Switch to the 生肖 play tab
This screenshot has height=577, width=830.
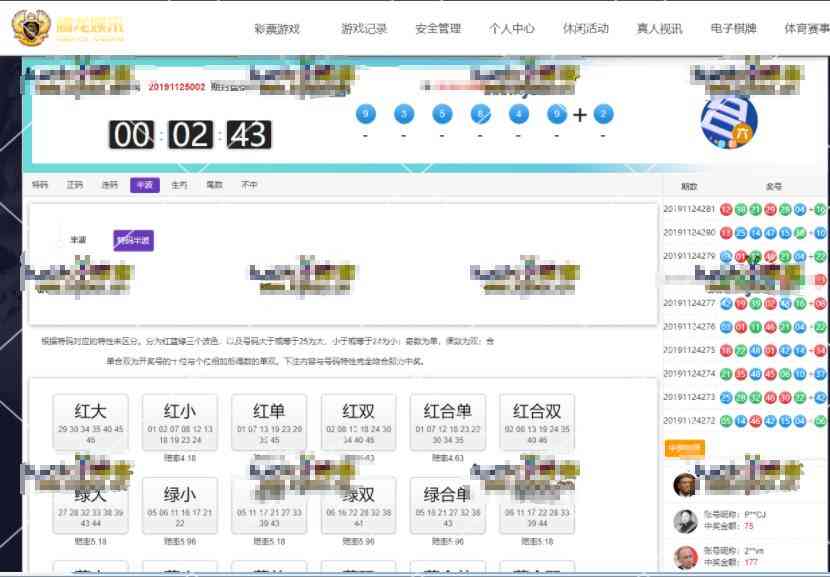click(179, 185)
